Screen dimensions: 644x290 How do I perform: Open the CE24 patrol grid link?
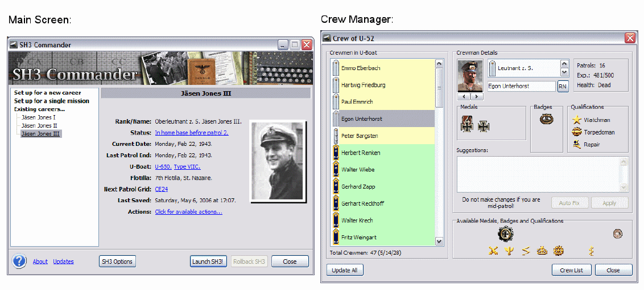click(161, 189)
